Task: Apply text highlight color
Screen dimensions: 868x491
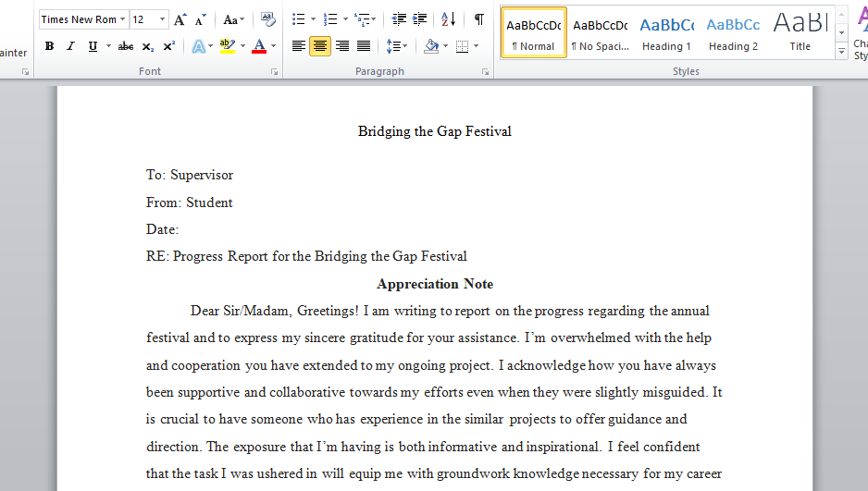Action: coord(228,46)
